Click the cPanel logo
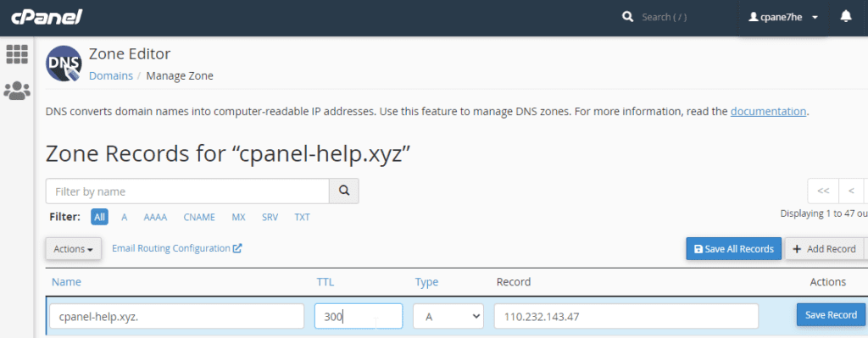The width and height of the screenshot is (868, 338). tap(47, 17)
